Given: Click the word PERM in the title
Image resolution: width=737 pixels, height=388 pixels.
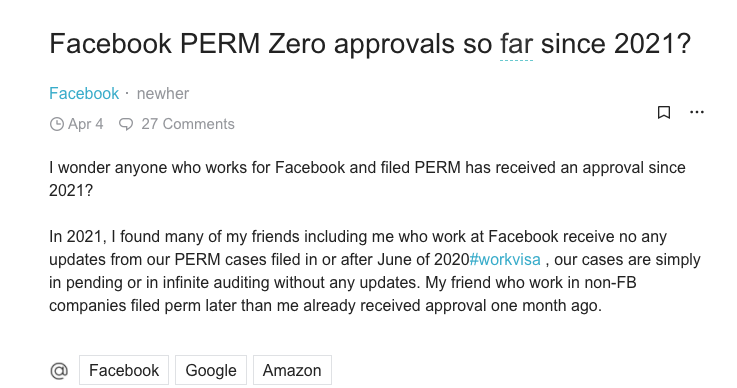Looking at the screenshot, I should tap(220, 44).
